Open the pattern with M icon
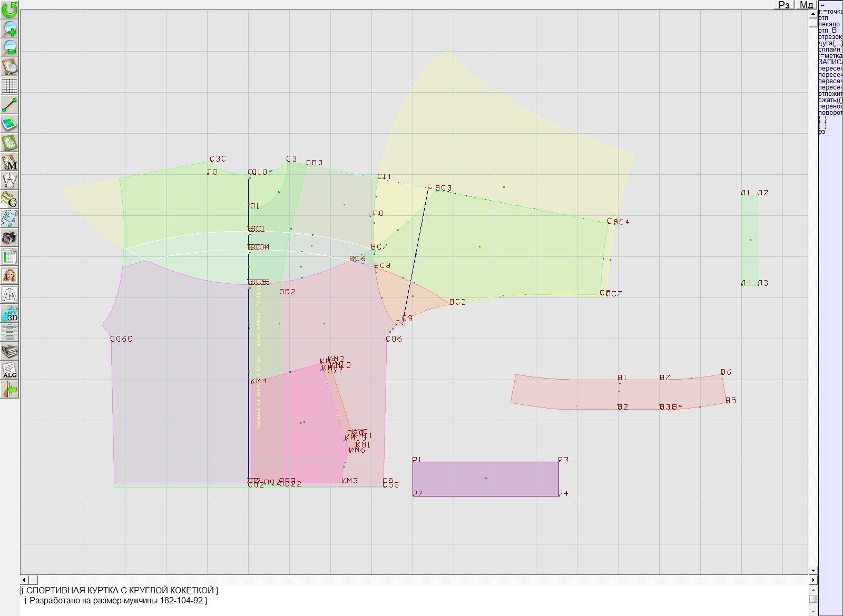This screenshot has width=843, height=616. click(9, 162)
